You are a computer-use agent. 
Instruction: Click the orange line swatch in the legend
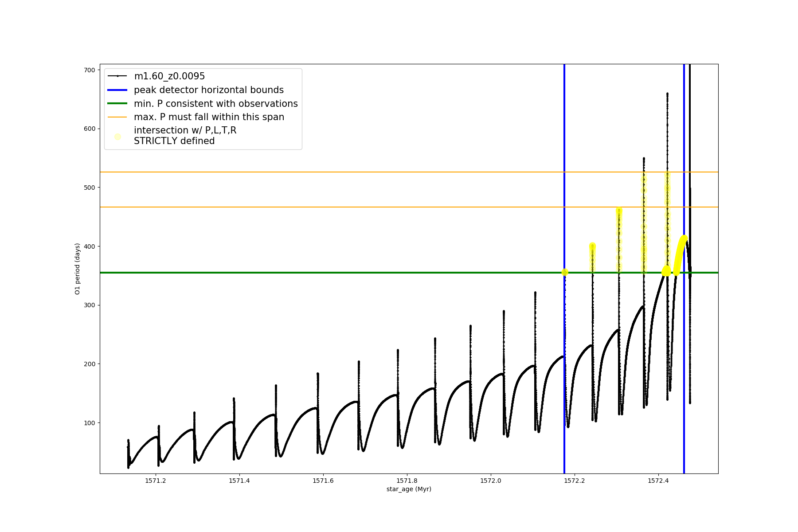coord(117,117)
